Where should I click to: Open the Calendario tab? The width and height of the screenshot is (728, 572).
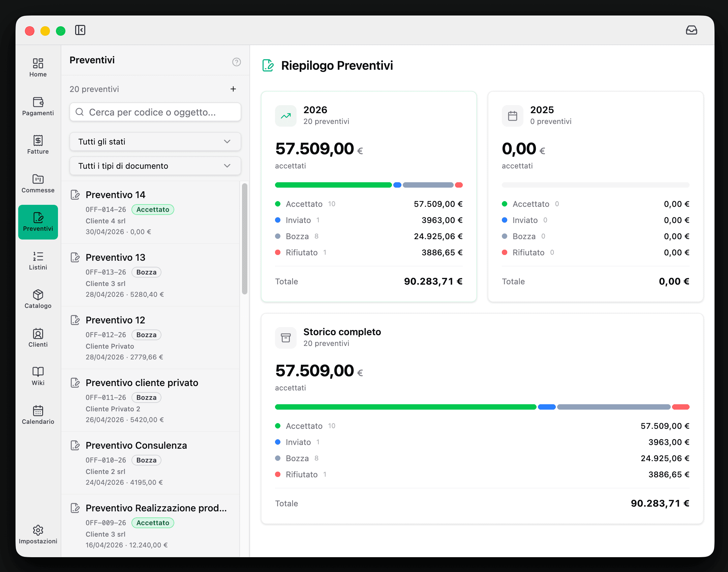tap(38, 415)
